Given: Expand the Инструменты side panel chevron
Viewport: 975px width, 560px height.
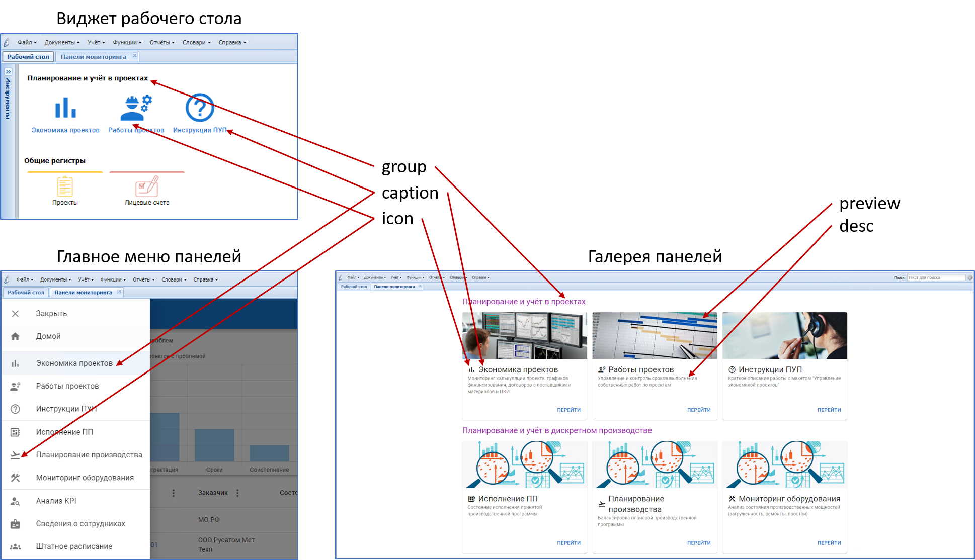Looking at the screenshot, I should click(8, 72).
